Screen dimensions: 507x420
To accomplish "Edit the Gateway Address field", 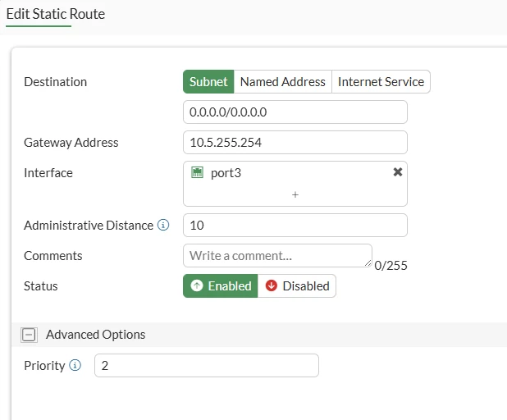I will [x=295, y=142].
